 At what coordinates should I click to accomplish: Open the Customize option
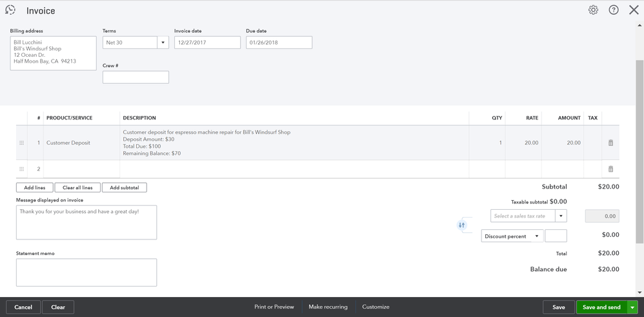pos(376,307)
